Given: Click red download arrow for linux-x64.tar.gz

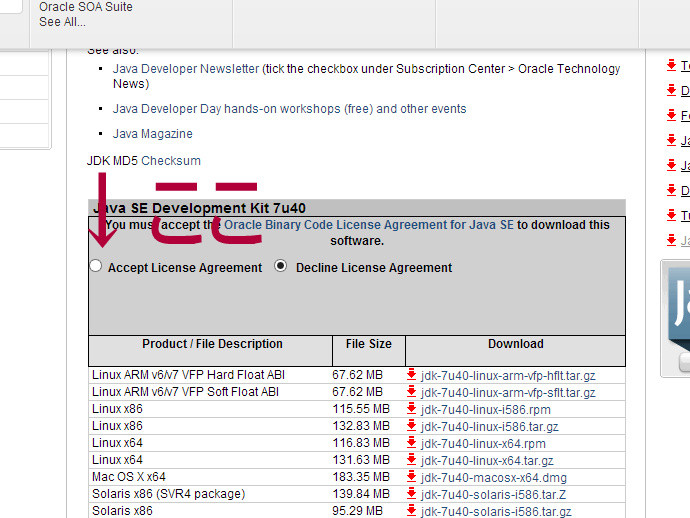Looking at the screenshot, I should (x=411, y=459).
